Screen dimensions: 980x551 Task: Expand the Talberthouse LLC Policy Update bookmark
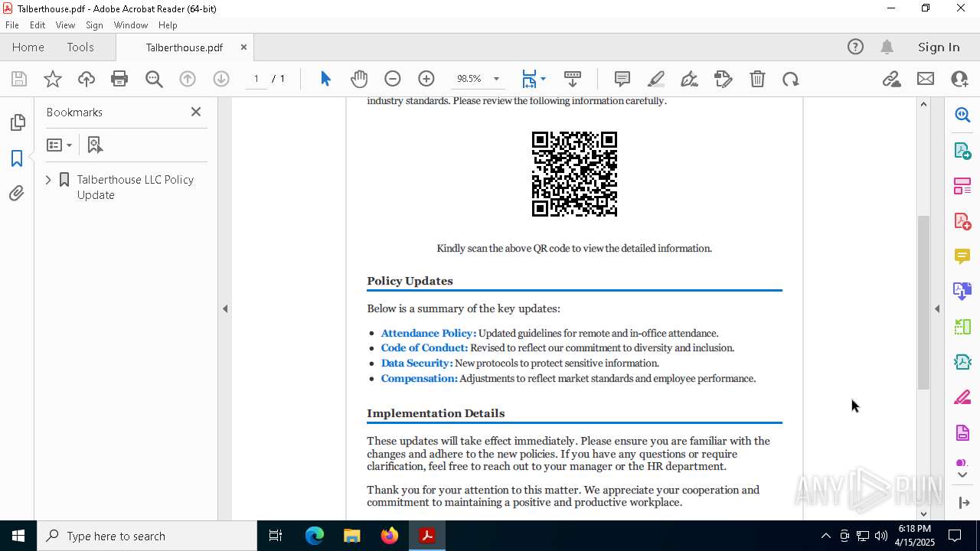coord(48,180)
